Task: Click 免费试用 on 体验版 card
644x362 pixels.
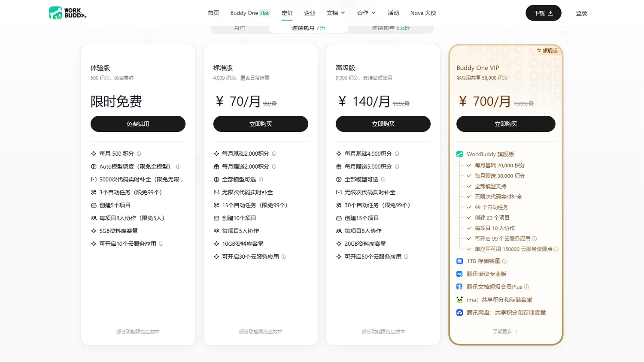Action: 138,124
